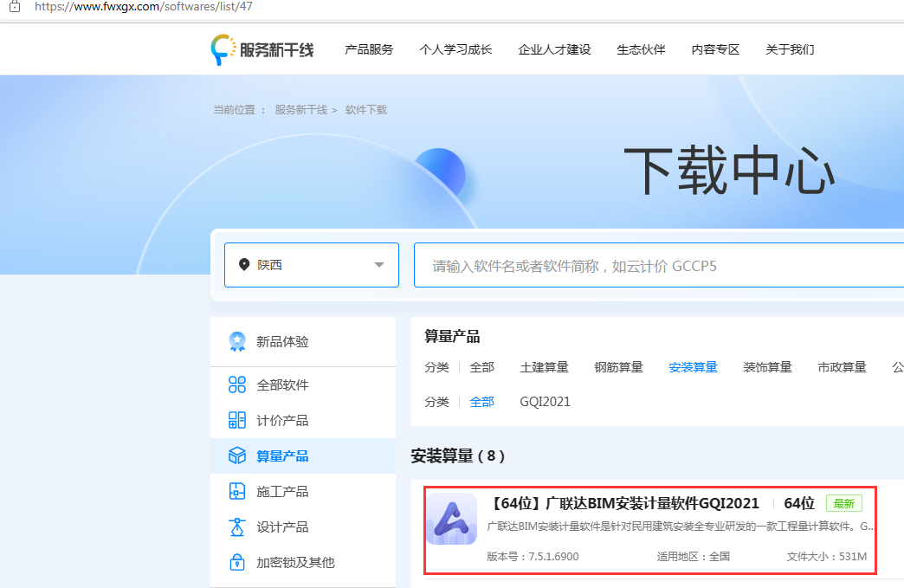Follow the 服务新干线 breadcrumb link

click(301, 109)
